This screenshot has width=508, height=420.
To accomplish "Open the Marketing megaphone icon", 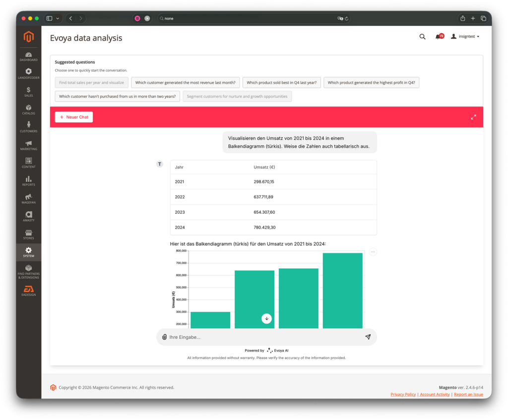I will pos(28,144).
